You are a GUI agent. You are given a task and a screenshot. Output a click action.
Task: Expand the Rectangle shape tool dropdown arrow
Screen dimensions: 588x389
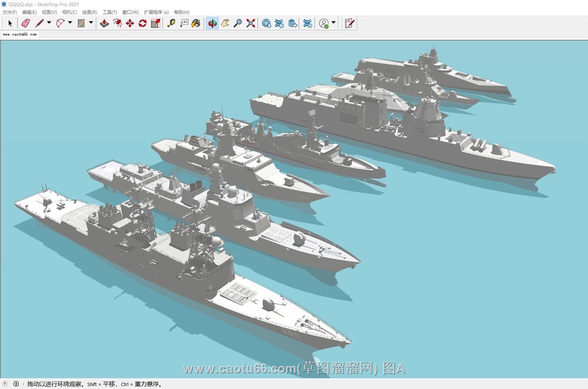pyautogui.click(x=91, y=23)
